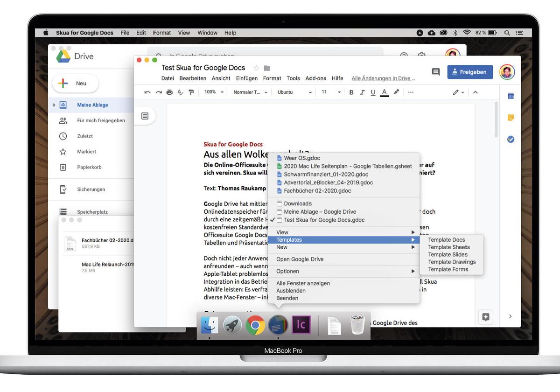Click the undo arrow in Docs toolbar
560x392 pixels.
pyautogui.click(x=147, y=92)
